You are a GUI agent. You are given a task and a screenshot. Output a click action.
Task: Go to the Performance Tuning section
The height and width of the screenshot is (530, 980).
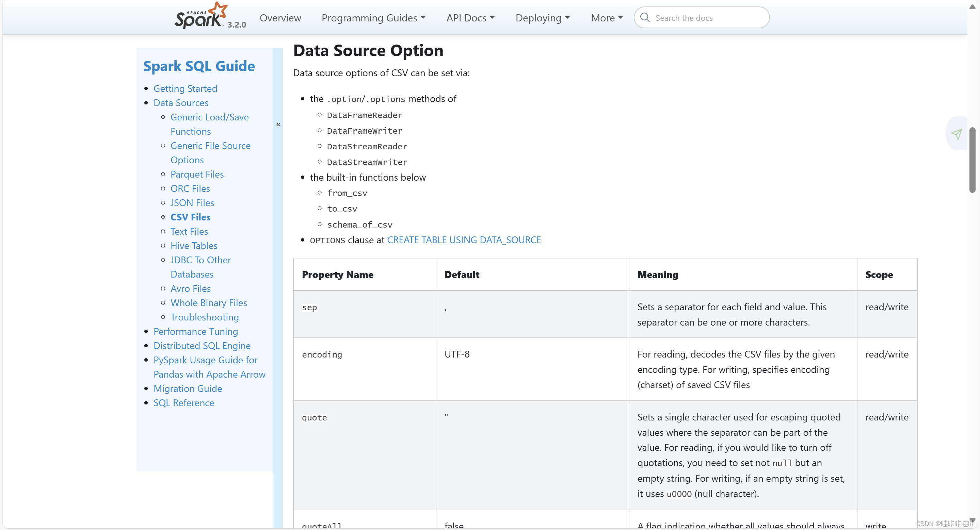(x=195, y=331)
